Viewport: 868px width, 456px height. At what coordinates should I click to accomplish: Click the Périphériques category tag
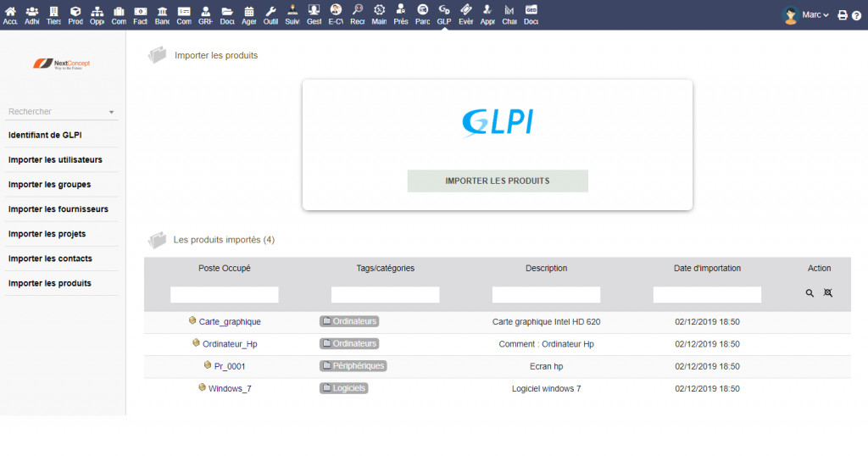coord(353,366)
